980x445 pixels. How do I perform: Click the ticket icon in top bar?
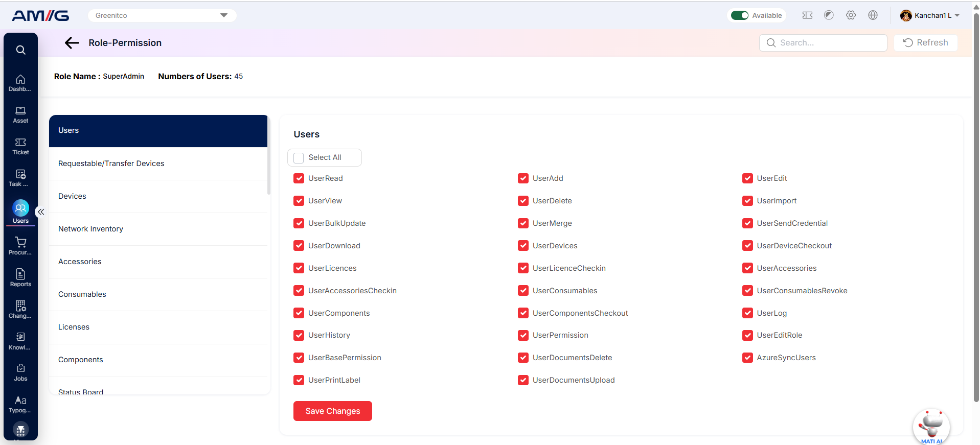click(808, 15)
